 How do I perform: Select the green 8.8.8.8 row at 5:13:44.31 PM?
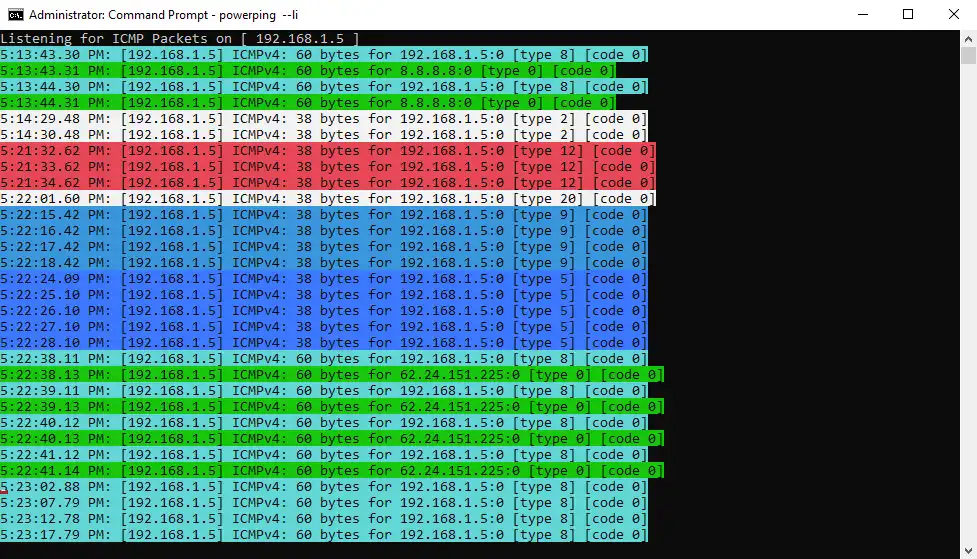pyautogui.click(x=308, y=103)
